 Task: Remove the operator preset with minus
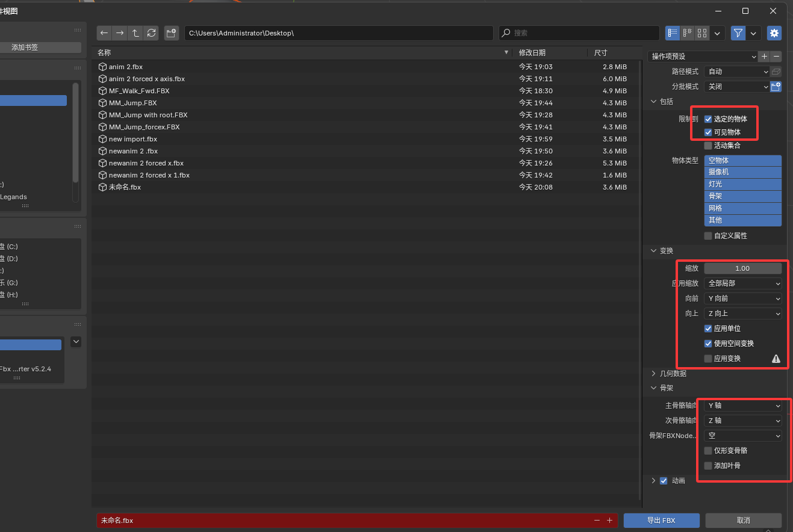point(776,57)
